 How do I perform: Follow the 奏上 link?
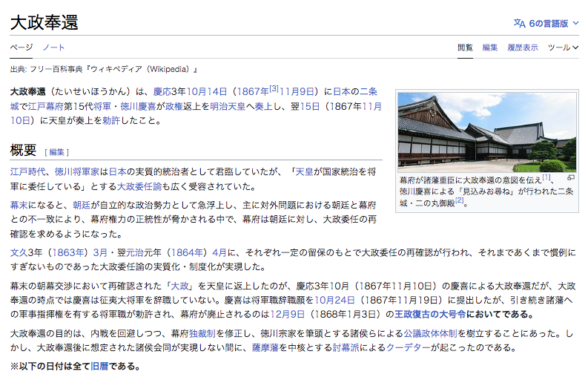click(264, 107)
